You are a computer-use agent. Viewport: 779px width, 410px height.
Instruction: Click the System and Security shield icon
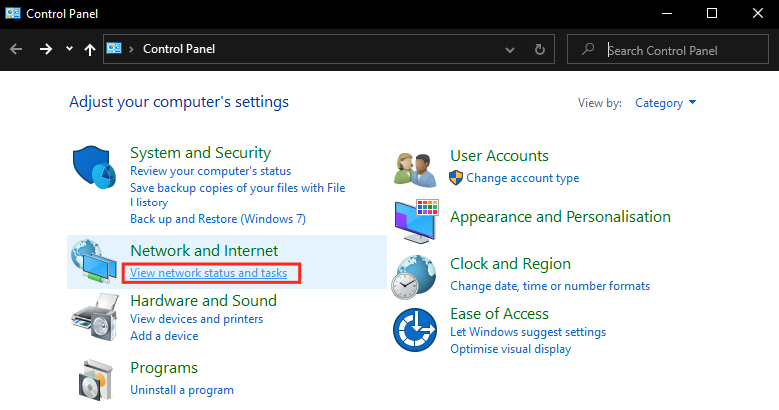[94, 167]
